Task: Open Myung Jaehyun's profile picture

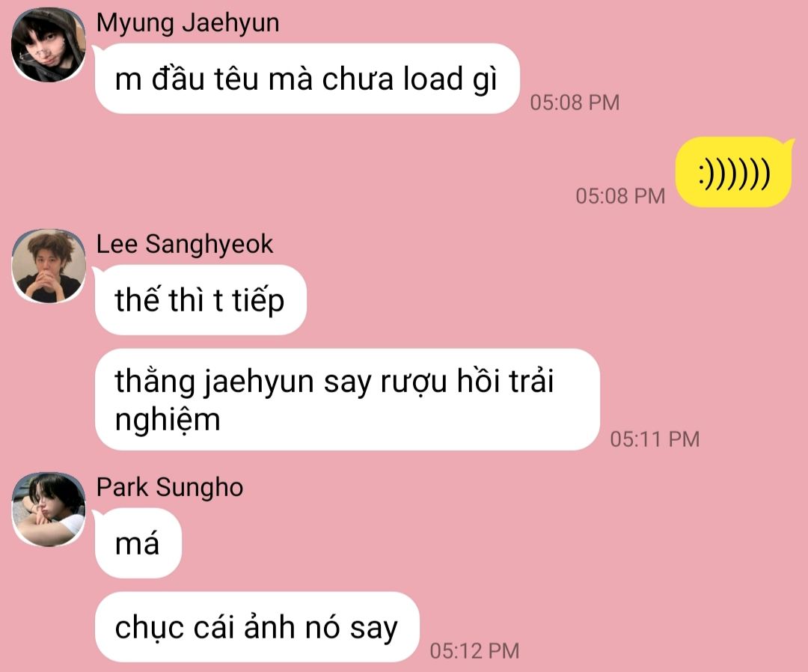Action: point(49,45)
